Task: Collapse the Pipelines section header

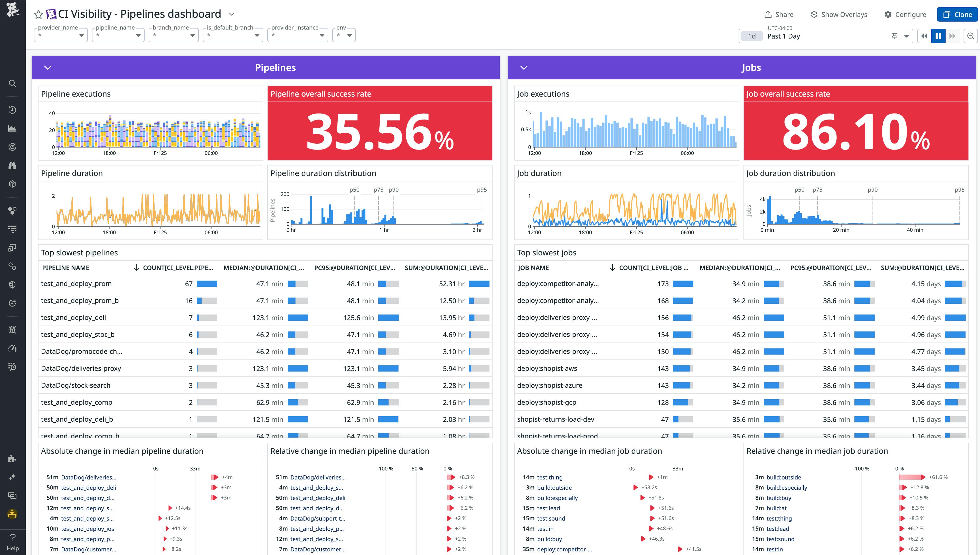Action: click(48, 68)
